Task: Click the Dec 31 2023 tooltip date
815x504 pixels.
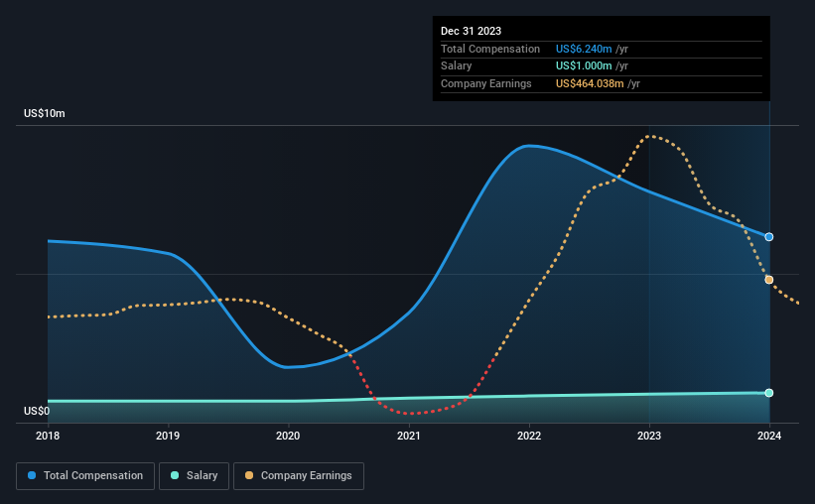Action: [x=471, y=31]
